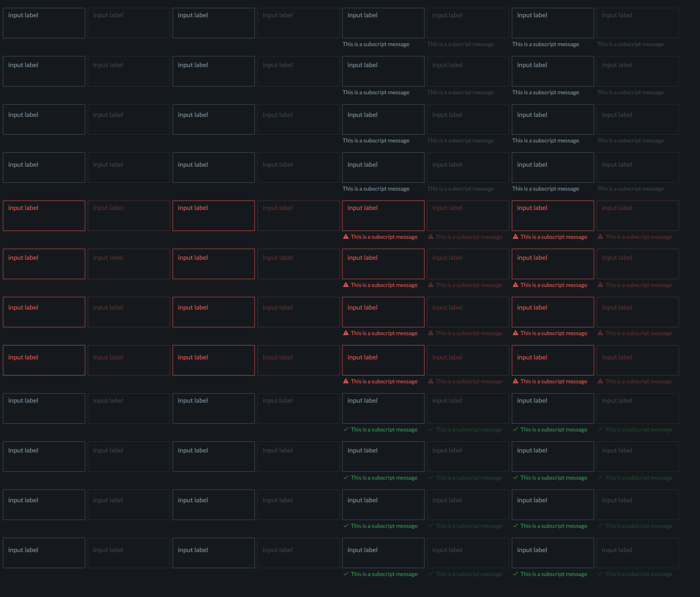700x597 pixels.
Task: Click dim warning triangle under last red input, eighth column
Action: 600,381
